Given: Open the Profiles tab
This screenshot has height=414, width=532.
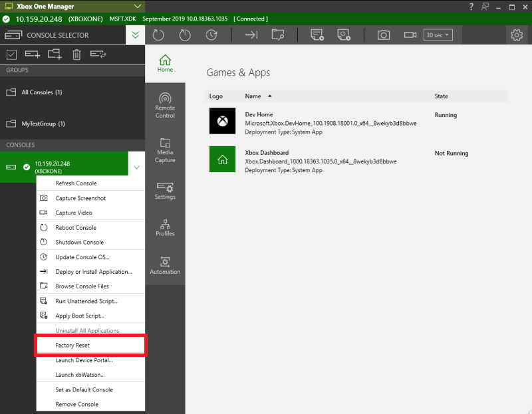Looking at the screenshot, I should point(165,227).
